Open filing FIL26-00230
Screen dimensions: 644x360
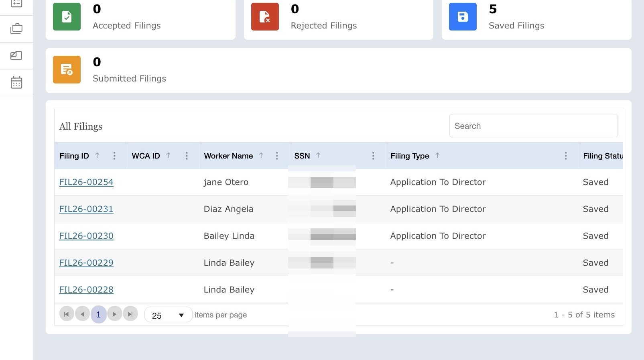click(x=86, y=236)
